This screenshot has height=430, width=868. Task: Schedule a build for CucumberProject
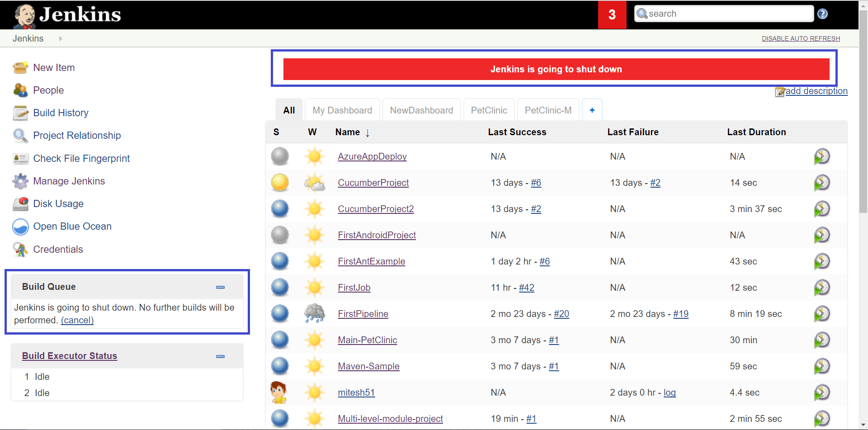822,183
